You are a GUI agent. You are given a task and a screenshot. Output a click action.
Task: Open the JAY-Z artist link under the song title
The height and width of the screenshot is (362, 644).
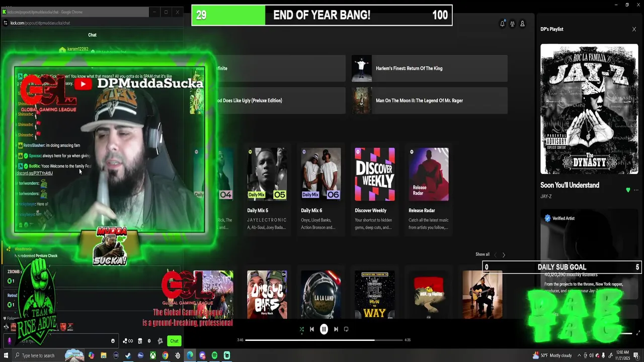546,196
